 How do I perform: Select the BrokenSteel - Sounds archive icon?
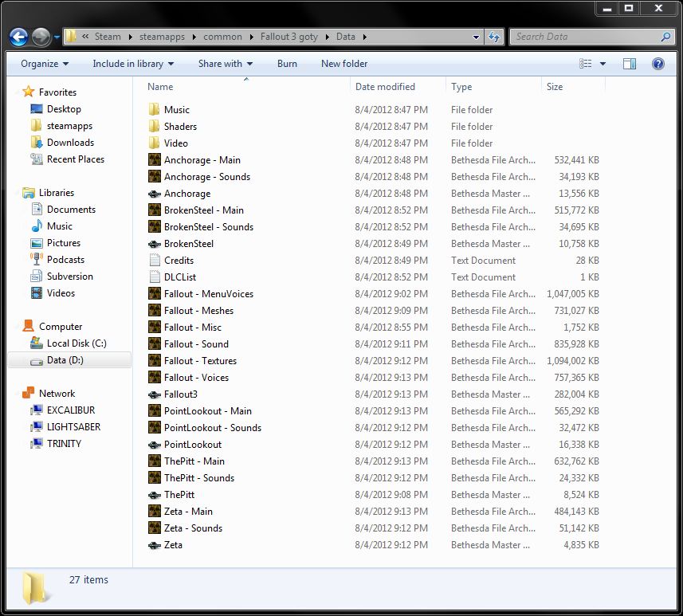click(x=154, y=226)
